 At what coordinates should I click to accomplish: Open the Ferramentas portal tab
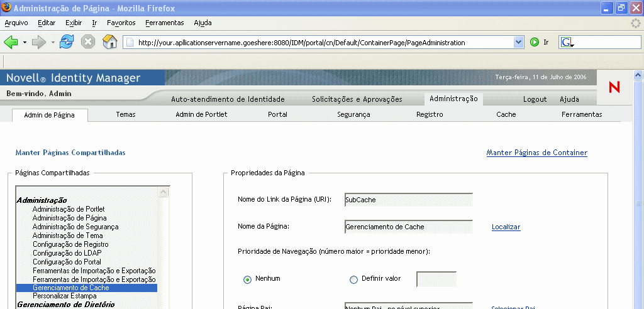click(x=582, y=114)
